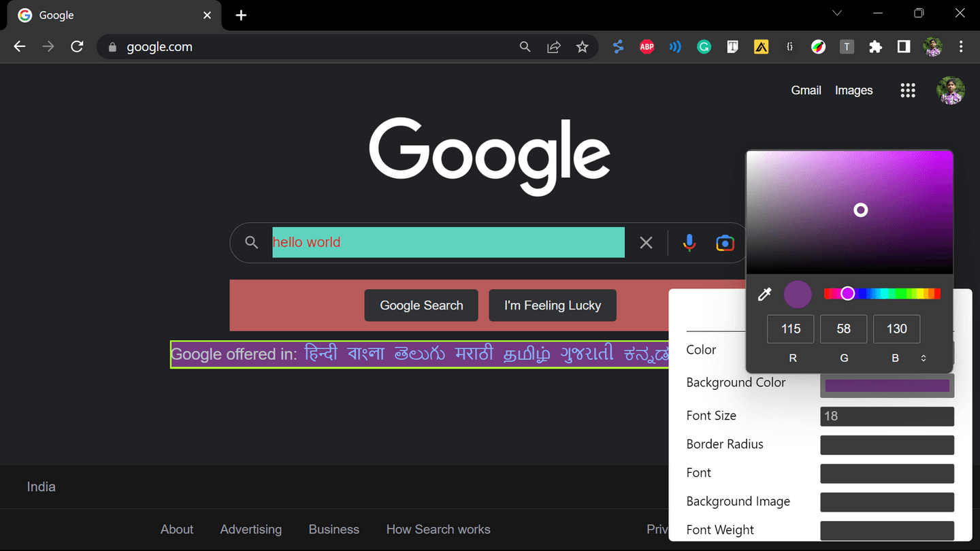Open the Google apps grid
The image size is (980, 551).
tap(908, 90)
